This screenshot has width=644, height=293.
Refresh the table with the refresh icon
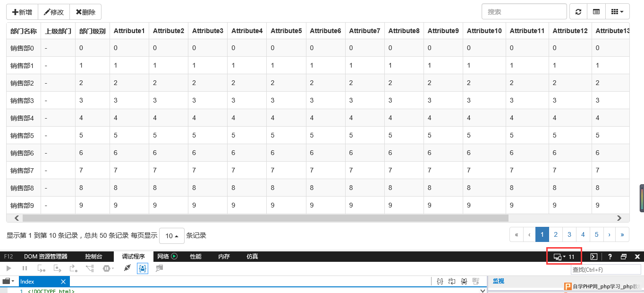point(578,12)
